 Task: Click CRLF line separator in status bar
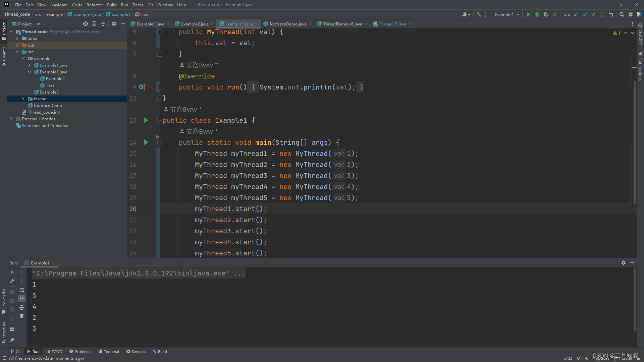(x=568, y=358)
